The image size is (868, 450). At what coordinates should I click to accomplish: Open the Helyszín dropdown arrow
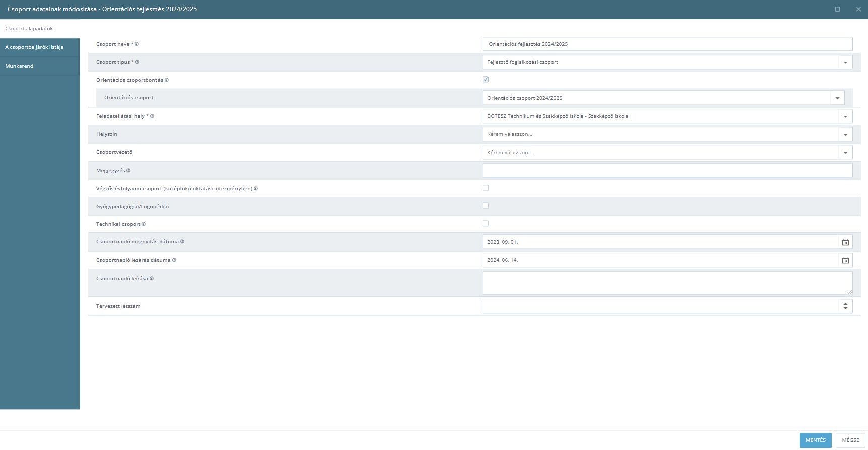(845, 134)
